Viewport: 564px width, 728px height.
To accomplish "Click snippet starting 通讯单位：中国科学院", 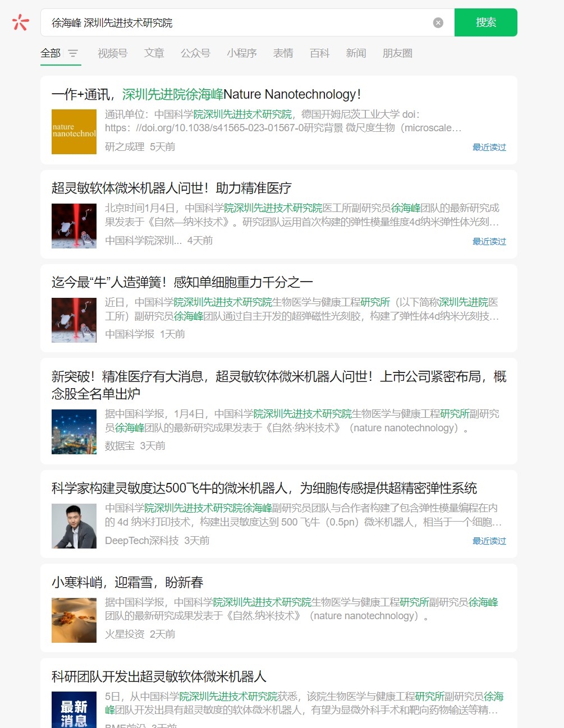I will click(x=283, y=121).
